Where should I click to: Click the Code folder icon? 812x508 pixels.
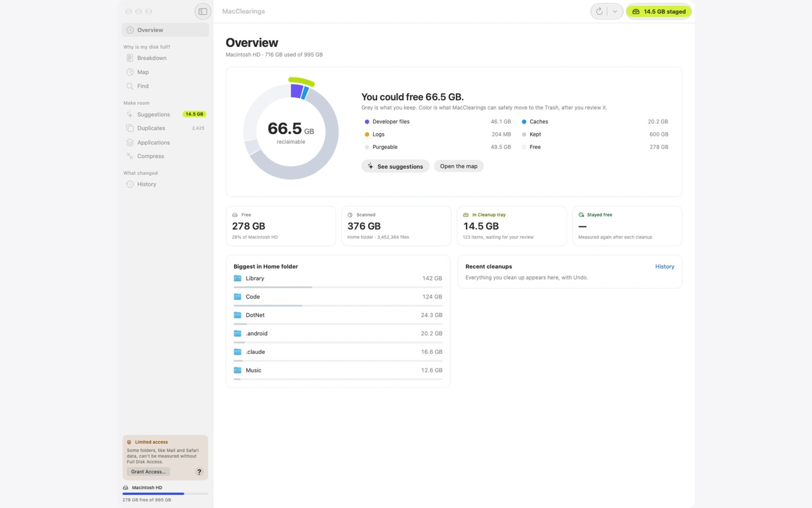[237, 297]
